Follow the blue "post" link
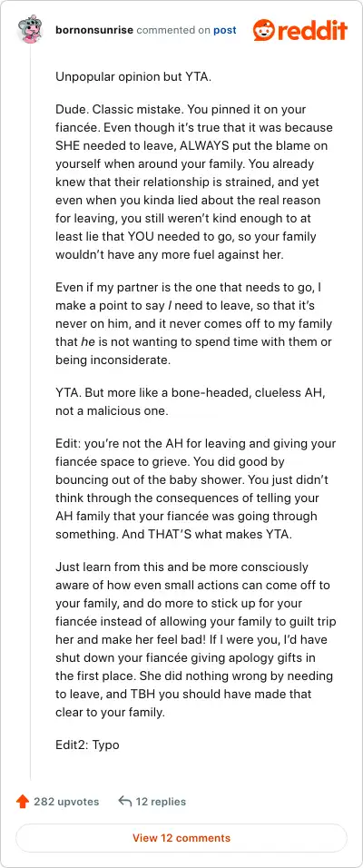 click(225, 31)
